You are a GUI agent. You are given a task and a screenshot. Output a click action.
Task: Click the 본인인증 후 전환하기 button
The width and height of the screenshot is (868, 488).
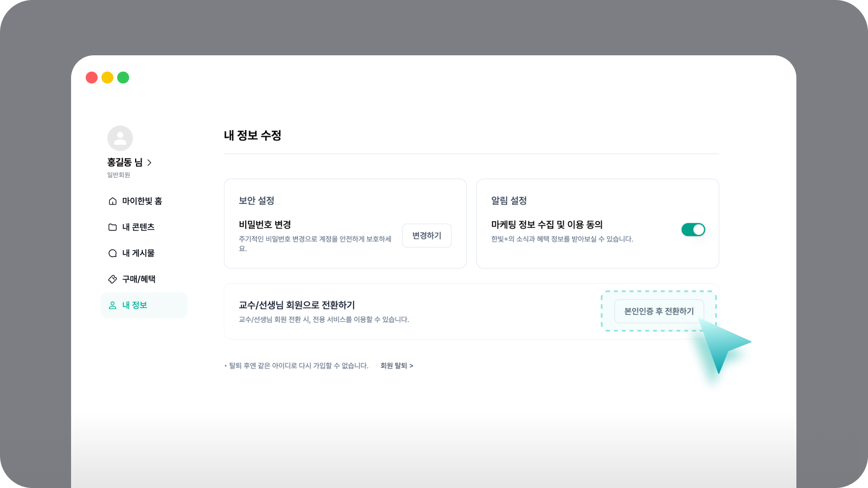coord(659,311)
